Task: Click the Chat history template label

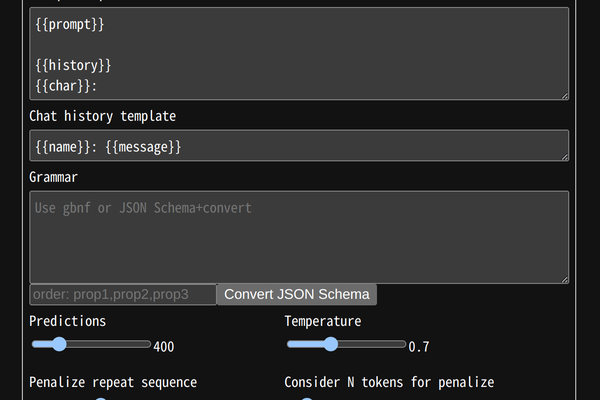Action: [102, 116]
